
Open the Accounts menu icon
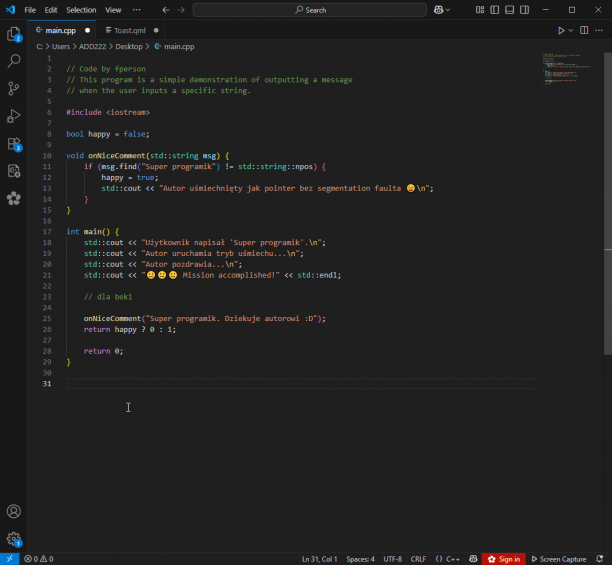point(14,511)
